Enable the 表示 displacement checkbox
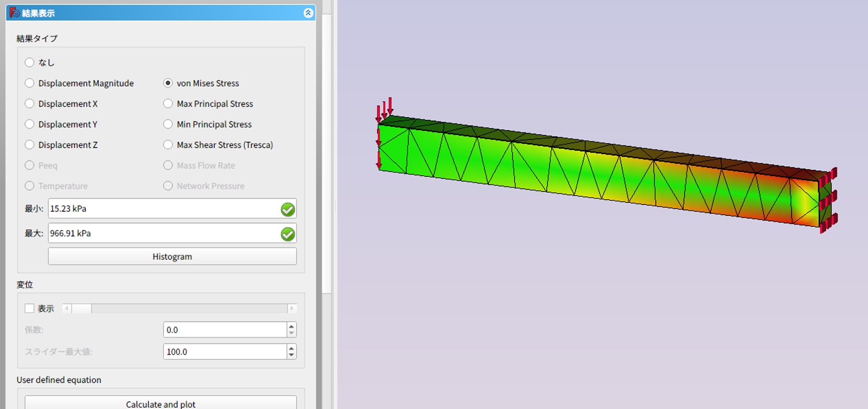Viewport: 868px width, 409px height. pos(30,309)
